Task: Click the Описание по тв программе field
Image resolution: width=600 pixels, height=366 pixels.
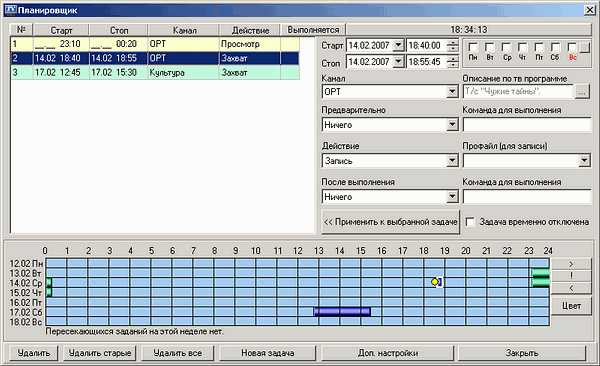Action: pyautogui.click(x=518, y=92)
